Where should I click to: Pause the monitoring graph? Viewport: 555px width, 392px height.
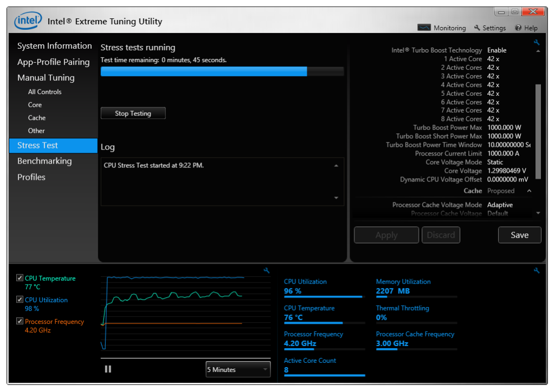tap(108, 369)
